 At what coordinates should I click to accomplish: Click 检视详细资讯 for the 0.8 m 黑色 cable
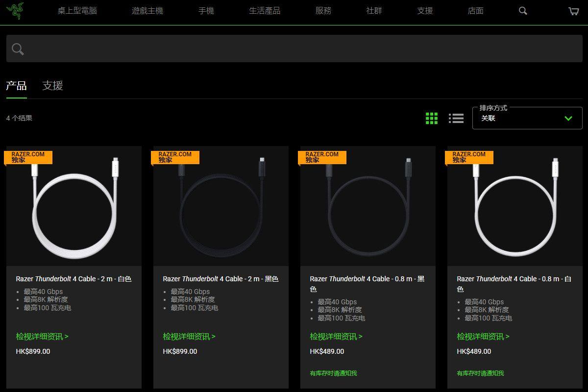pyautogui.click(x=336, y=337)
